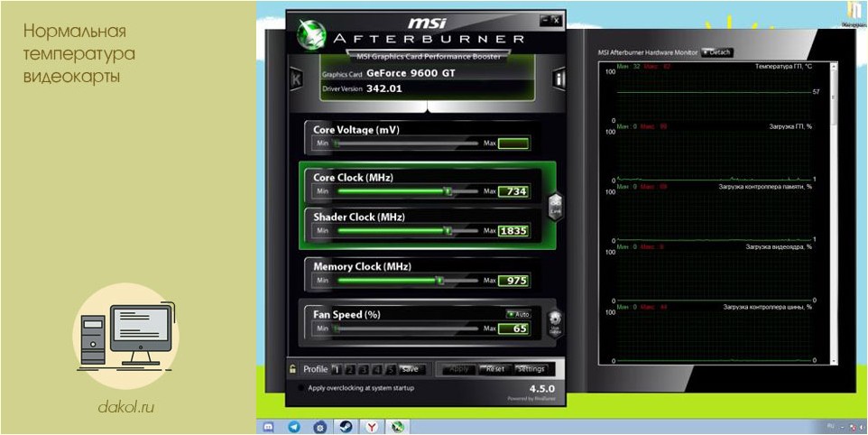Select profile slot 4
Screen dimensions: 868x435
(x=377, y=369)
